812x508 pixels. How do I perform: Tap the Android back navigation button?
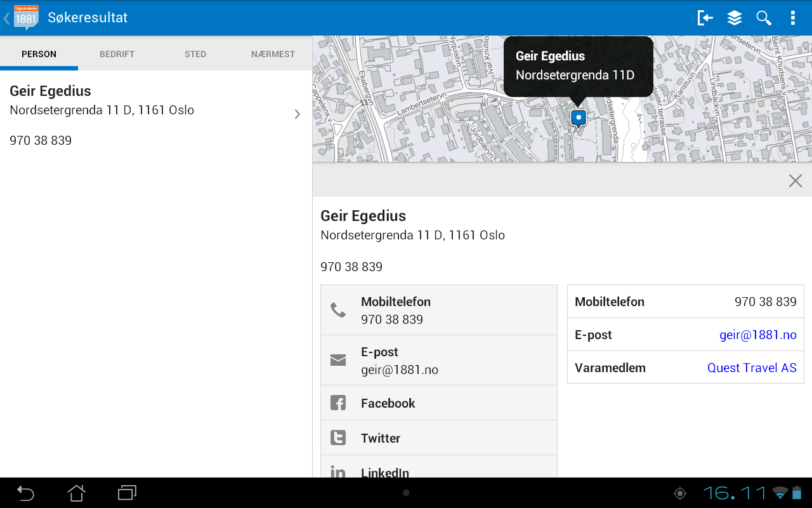coord(25,493)
